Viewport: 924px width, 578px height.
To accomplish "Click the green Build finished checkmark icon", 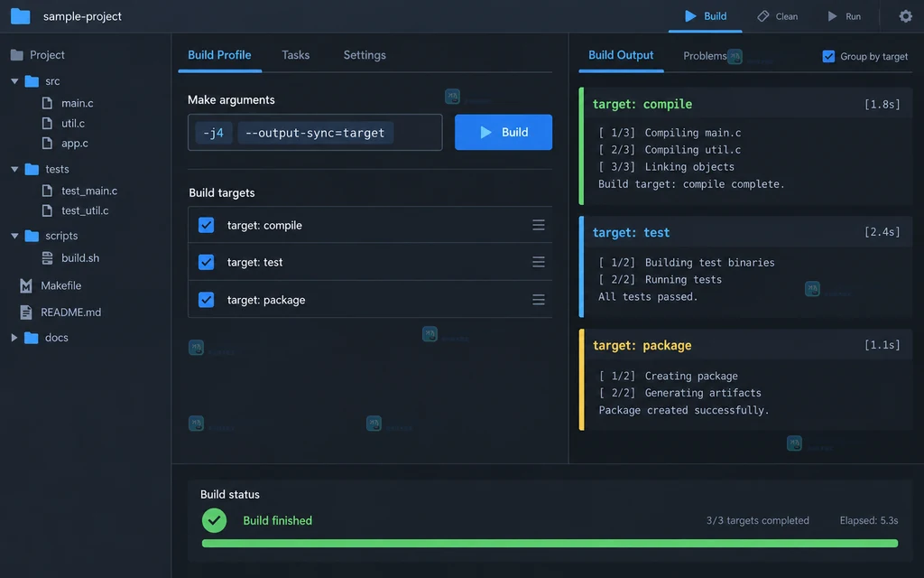I will pyautogui.click(x=214, y=520).
